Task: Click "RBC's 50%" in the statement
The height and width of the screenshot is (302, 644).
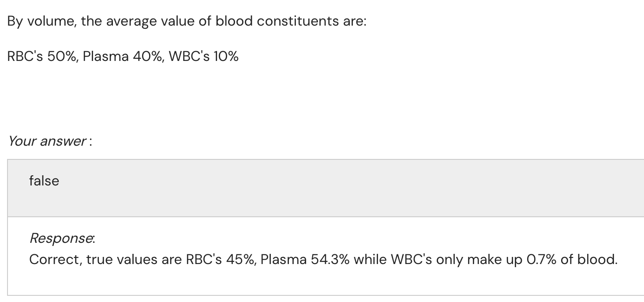Action: coord(43,57)
